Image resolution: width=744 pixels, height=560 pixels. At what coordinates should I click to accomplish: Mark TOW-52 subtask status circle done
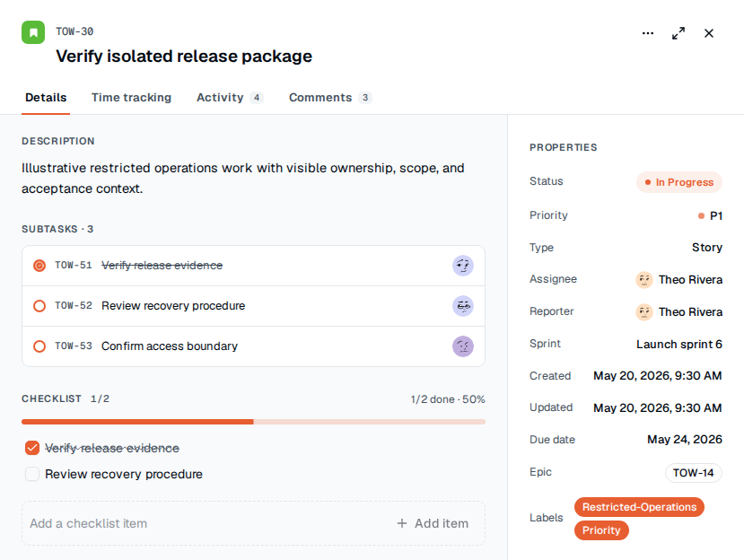(39, 306)
